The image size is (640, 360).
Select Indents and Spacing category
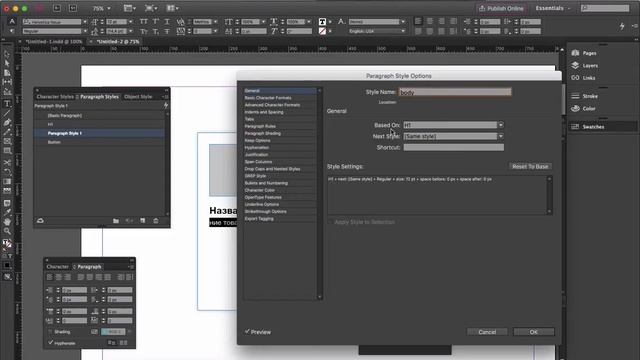[264, 112]
